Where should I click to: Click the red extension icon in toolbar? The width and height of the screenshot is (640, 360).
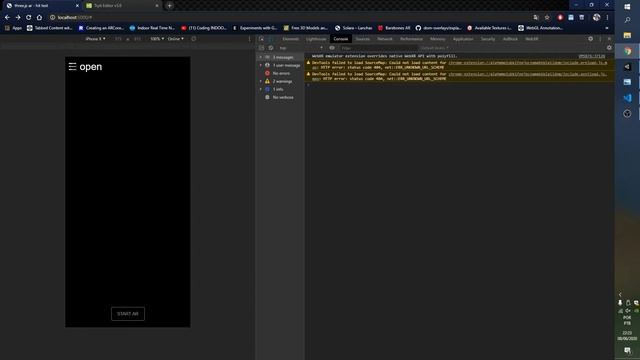coord(560,18)
